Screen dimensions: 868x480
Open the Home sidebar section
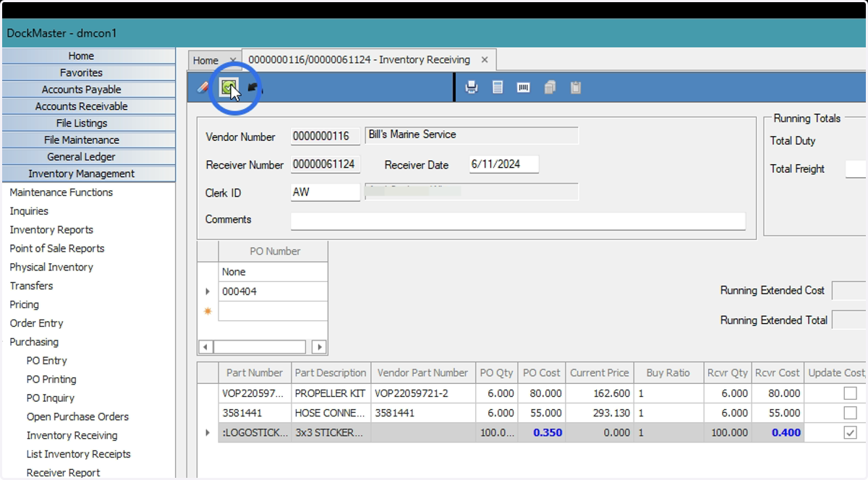point(88,56)
